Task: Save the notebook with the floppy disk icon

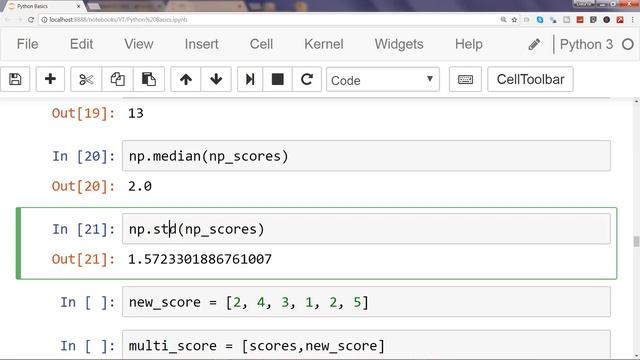Action: 15,79
